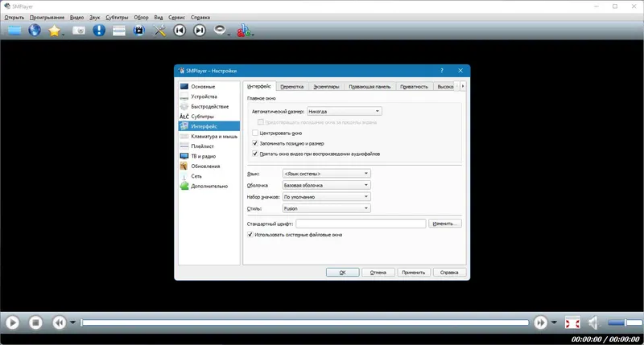Select Устройства category in settings sidebar
644x345 pixels.
[x=209, y=97]
